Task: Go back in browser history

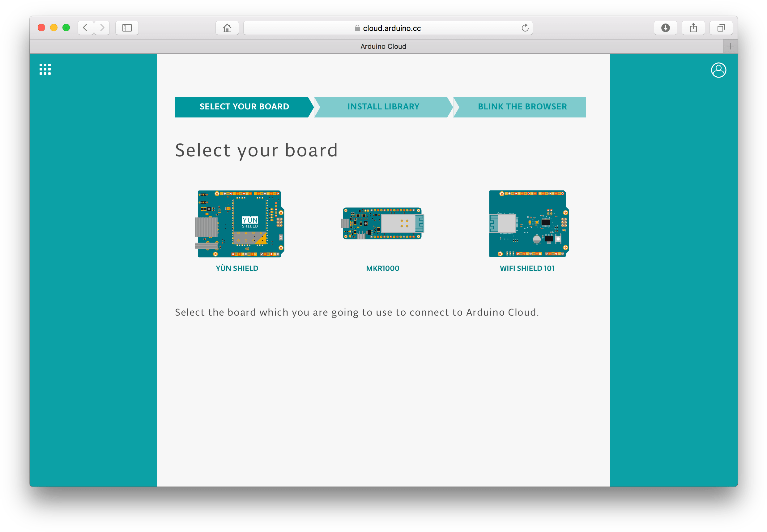Action: pos(85,28)
